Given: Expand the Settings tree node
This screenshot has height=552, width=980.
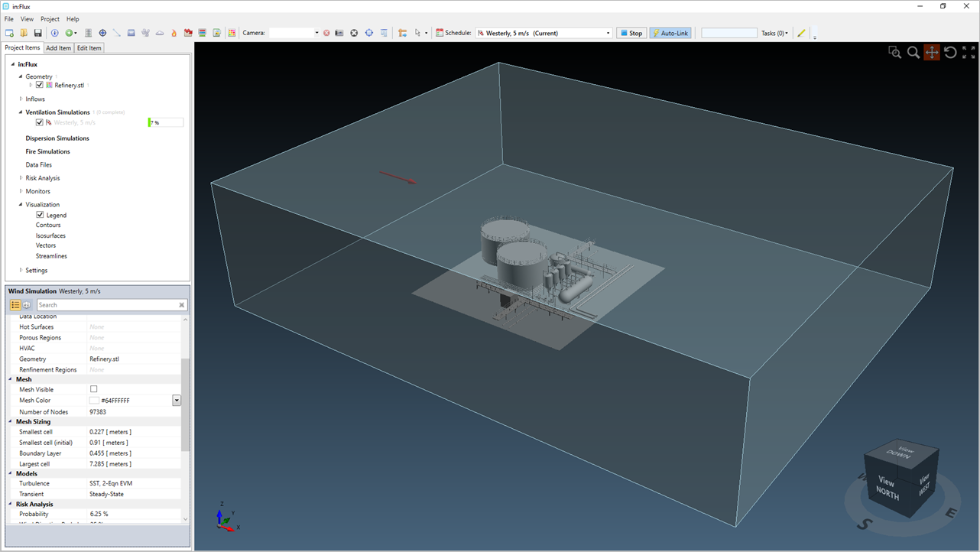Looking at the screenshot, I should [21, 270].
